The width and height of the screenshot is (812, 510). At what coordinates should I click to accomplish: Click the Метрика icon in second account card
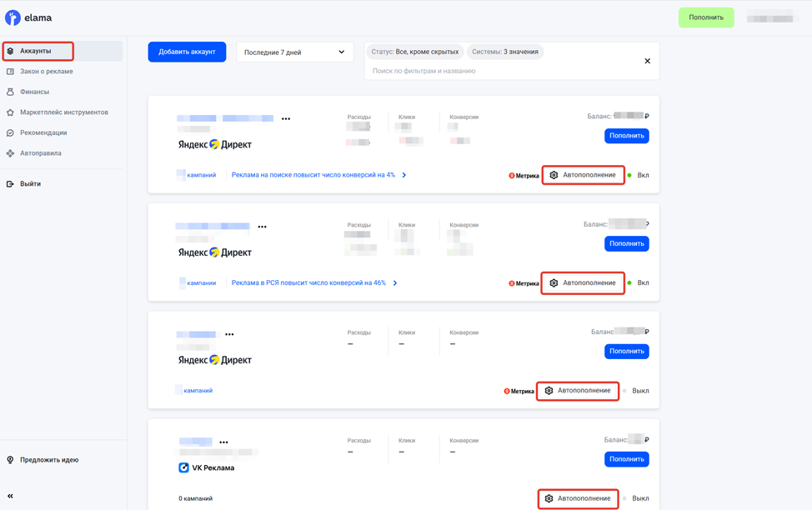click(511, 283)
